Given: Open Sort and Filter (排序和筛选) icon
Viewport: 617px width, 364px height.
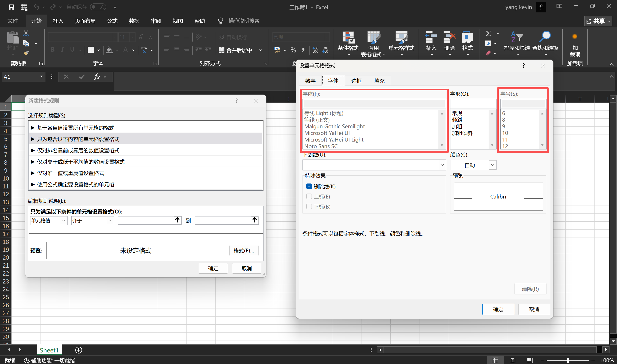Looking at the screenshot, I should 517,37.
